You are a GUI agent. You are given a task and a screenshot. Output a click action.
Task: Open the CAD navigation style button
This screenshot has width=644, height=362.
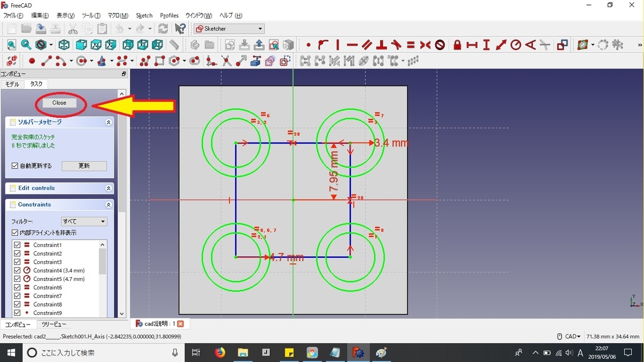(569, 336)
